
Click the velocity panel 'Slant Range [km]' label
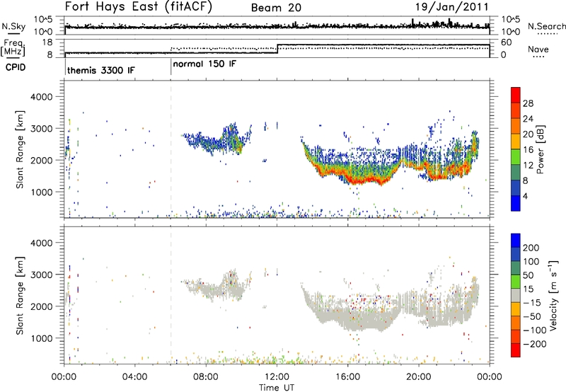tap(20, 296)
